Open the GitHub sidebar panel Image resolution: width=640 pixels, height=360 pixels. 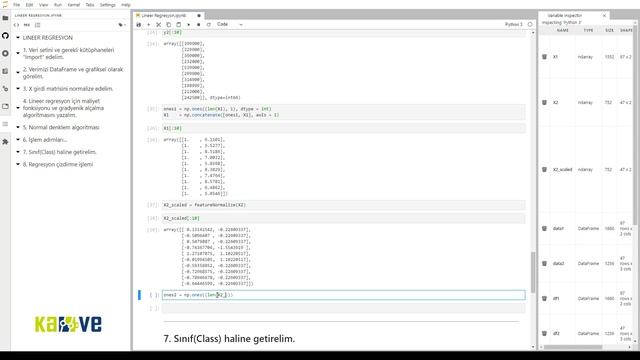tap(5, 36)
